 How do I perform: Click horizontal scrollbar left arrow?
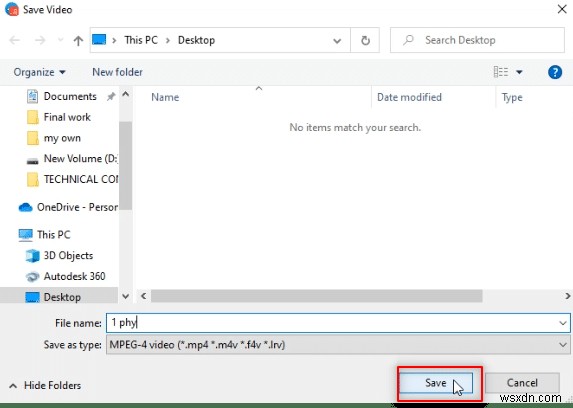point(144,296)
